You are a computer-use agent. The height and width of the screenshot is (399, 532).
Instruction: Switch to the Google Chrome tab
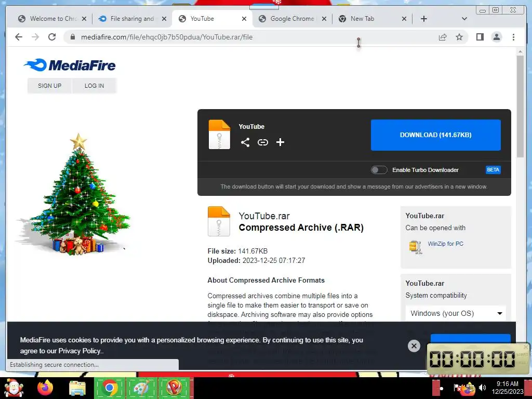292,19
